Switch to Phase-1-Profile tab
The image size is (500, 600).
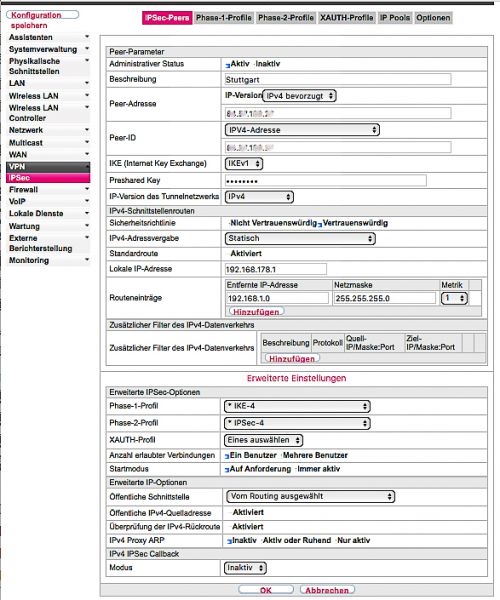pos(224,18)
